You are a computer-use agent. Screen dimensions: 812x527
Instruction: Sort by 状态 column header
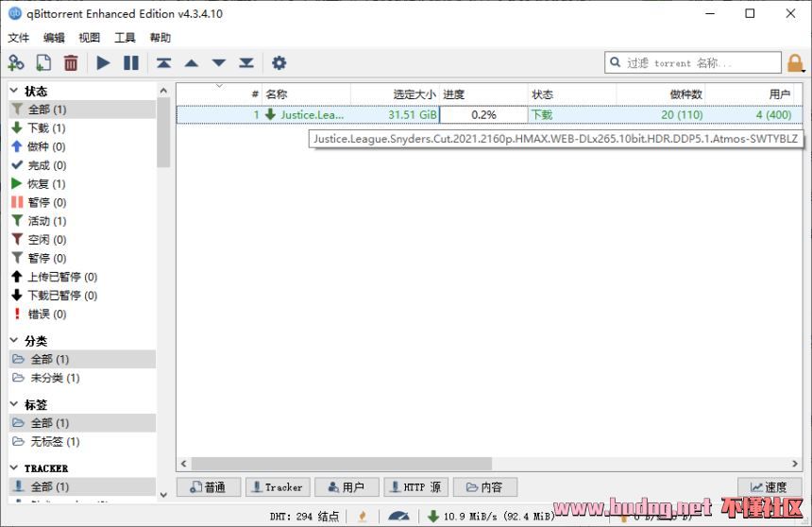(x=572, y=94)
